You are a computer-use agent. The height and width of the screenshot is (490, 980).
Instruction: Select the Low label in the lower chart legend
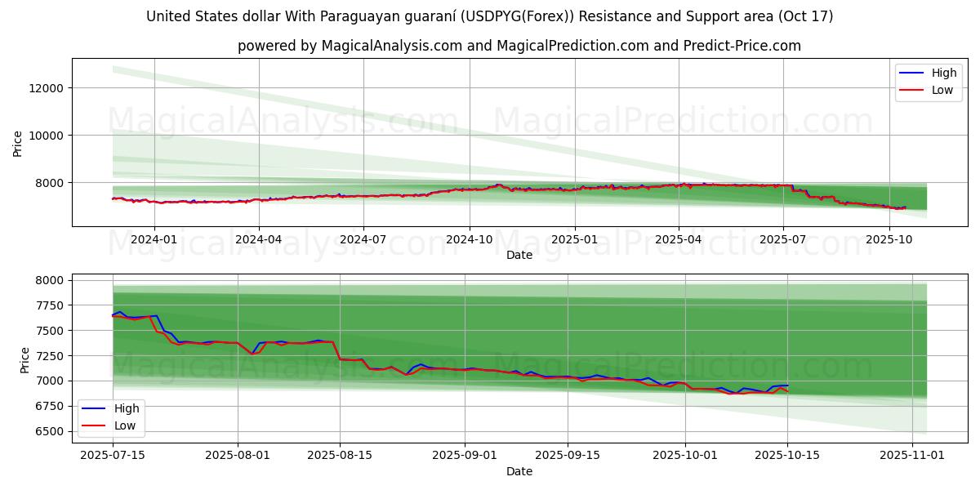coord(127,425)
